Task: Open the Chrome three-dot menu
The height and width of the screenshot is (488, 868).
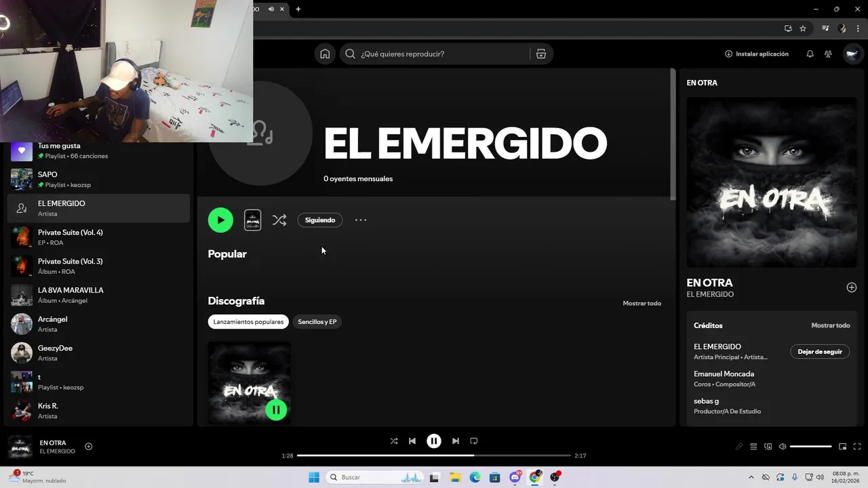Action: [x=858, y=28]
